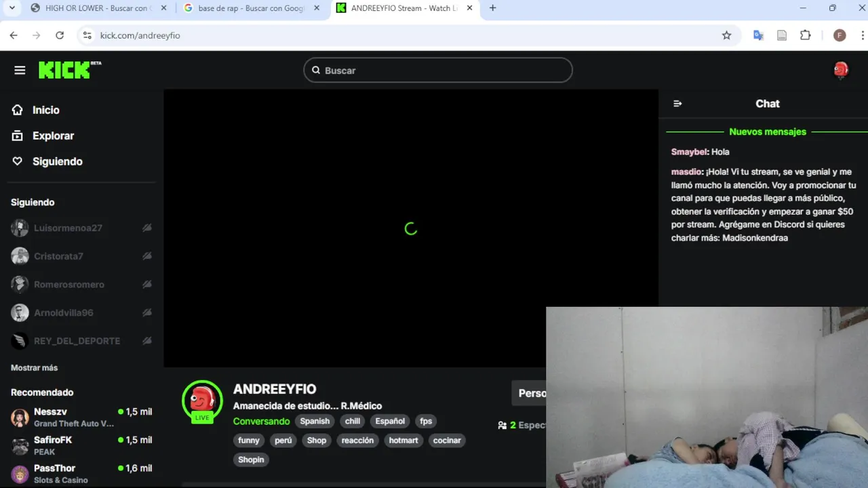Select the fps tag

426,421
